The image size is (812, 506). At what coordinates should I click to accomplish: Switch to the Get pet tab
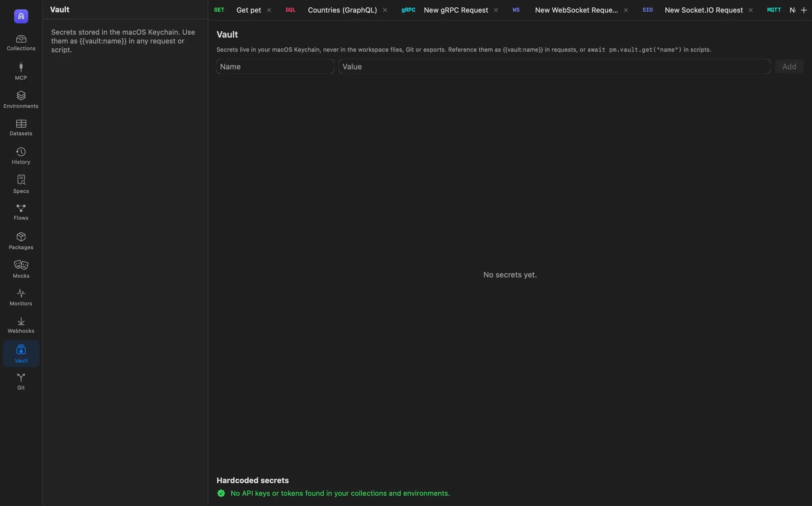248,10
